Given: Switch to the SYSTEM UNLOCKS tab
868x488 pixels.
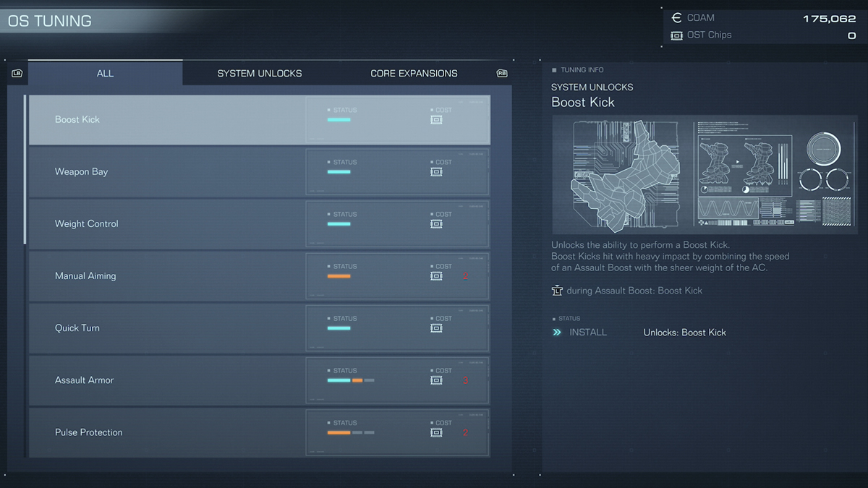Looking at the screenshot, I should (260, 73).
